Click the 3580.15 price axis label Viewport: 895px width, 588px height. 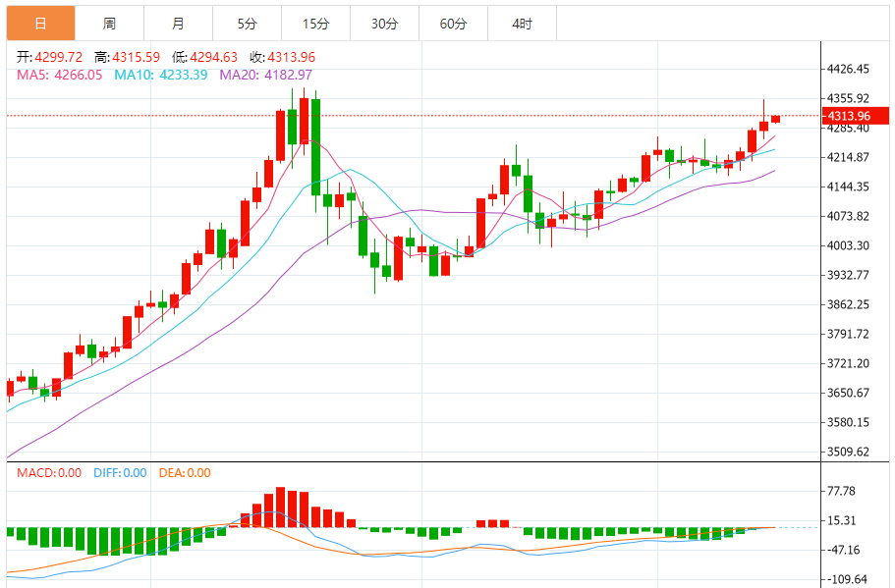pyautogui.click(x=848, y=422)
